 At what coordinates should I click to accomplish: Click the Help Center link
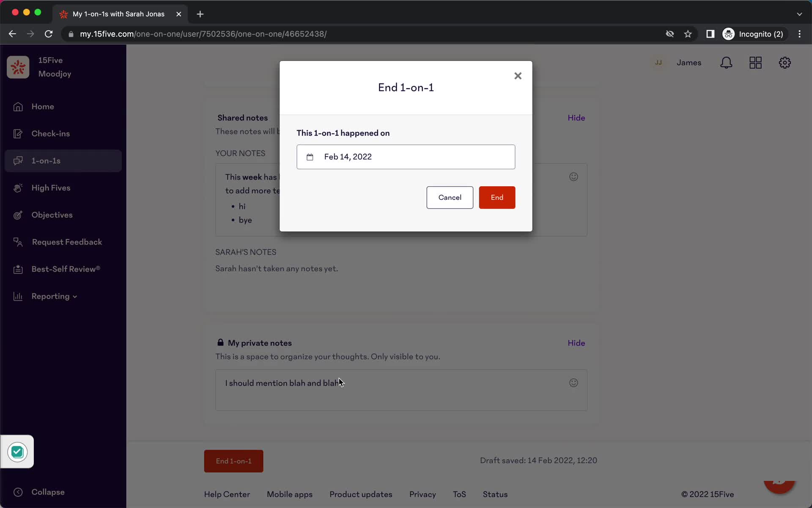[227, 494]
